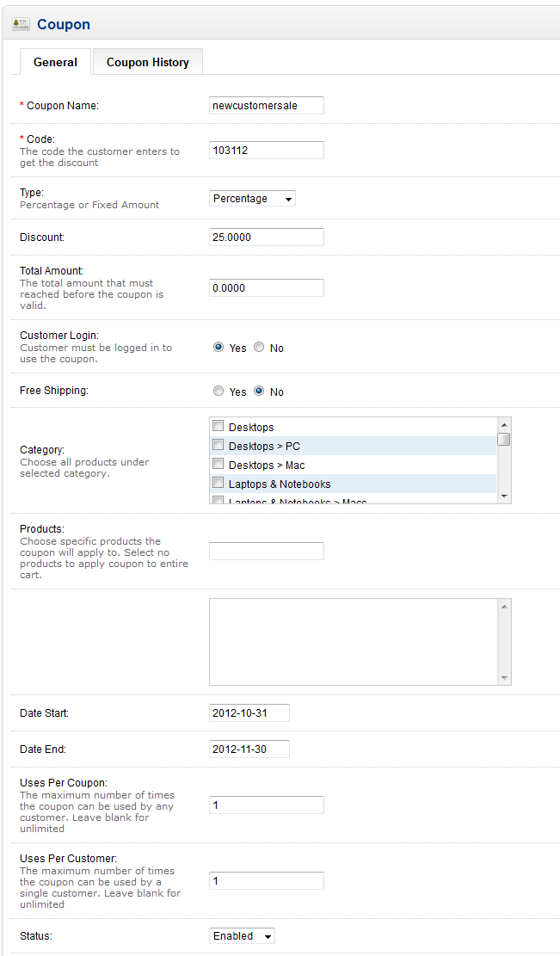Select the General tab
This screenshot has width=560, height=956.
55,62
